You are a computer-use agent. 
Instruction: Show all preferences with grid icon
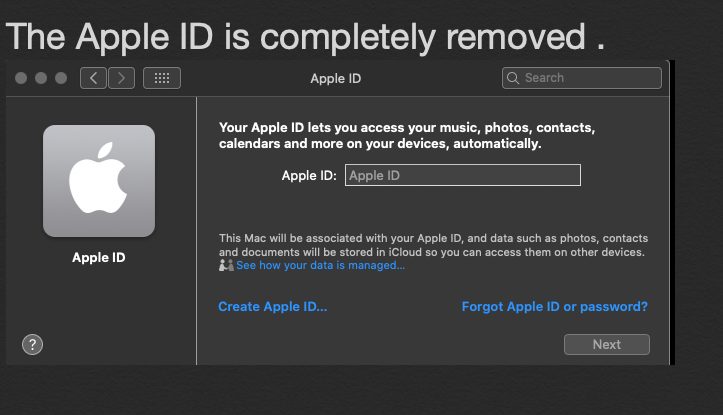162,78
